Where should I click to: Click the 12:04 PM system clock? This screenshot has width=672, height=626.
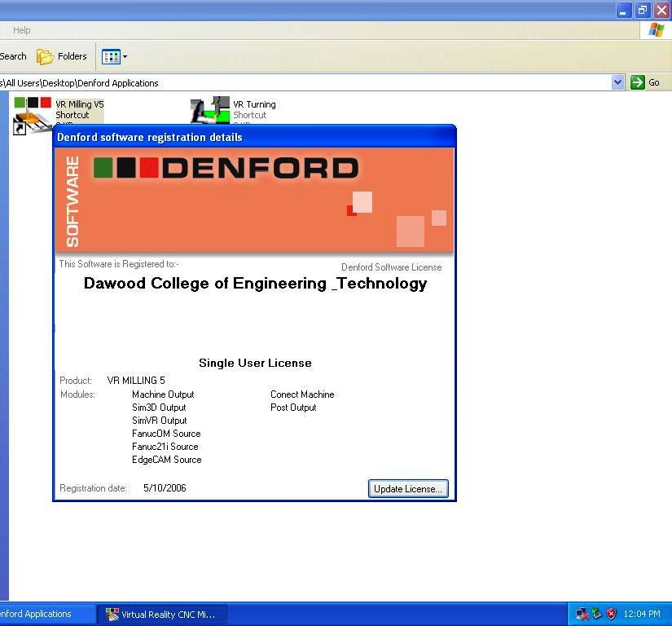[x=642, y=614]
